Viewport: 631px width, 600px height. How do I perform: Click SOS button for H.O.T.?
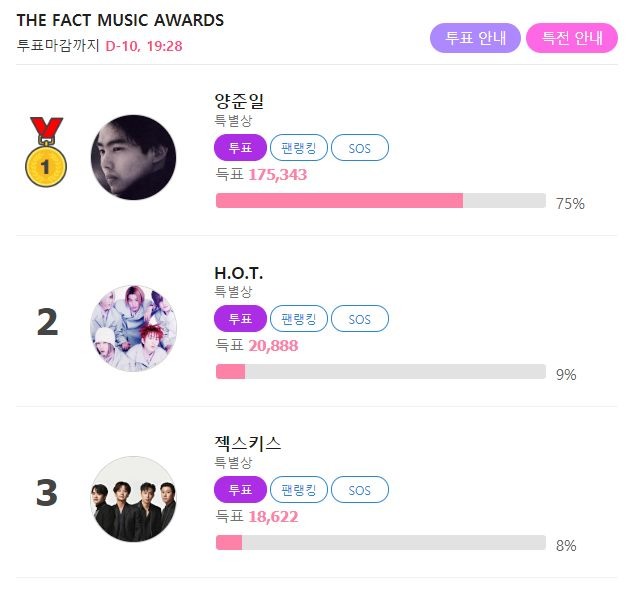pyautogui.click(x=360, y=319)
